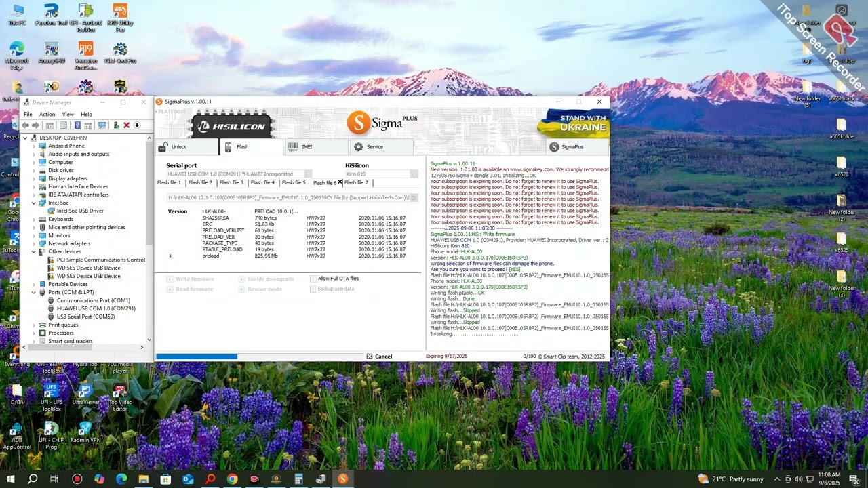Click Cancel to stop flashing
Screen dimensions: 868x488
[x=379, y=357]
